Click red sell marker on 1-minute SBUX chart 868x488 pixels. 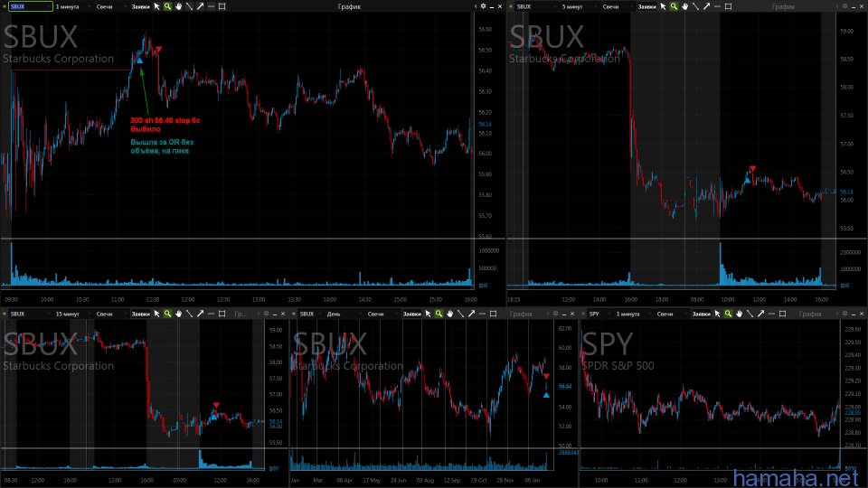[159, 50]
